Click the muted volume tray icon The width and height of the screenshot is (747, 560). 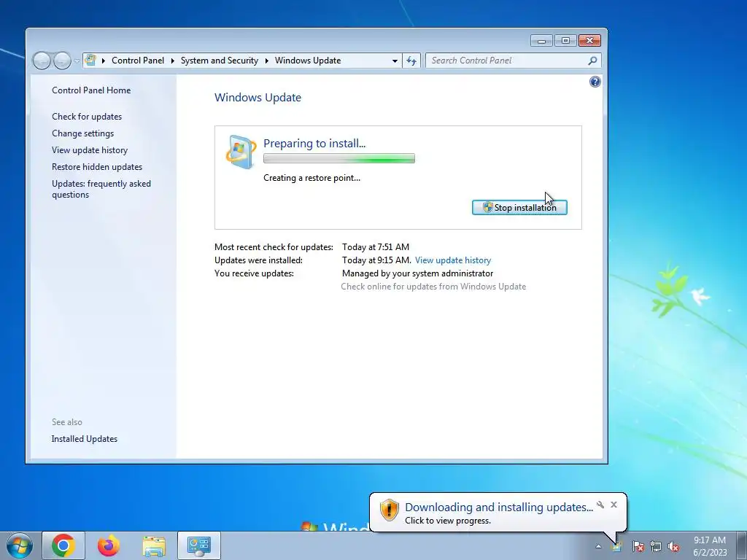(673, 546)
